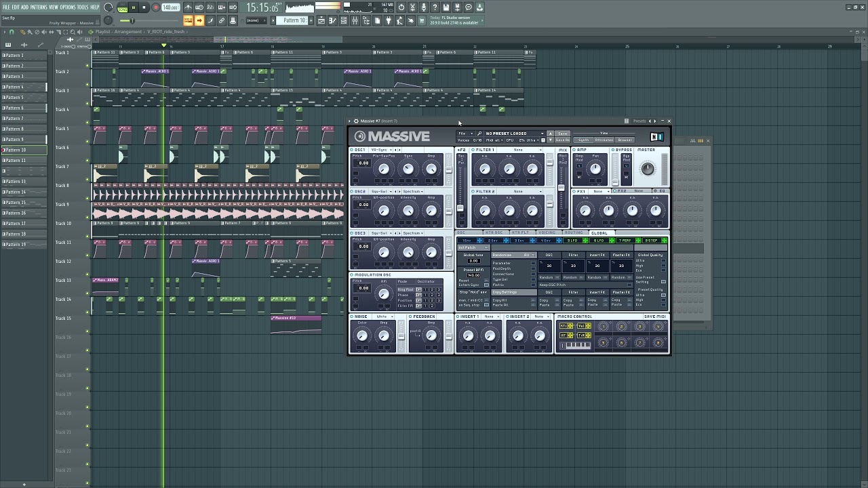This screenshot has width=868, height=488.
Task: Open the Channel rack icon
Action: pos(343,20)
